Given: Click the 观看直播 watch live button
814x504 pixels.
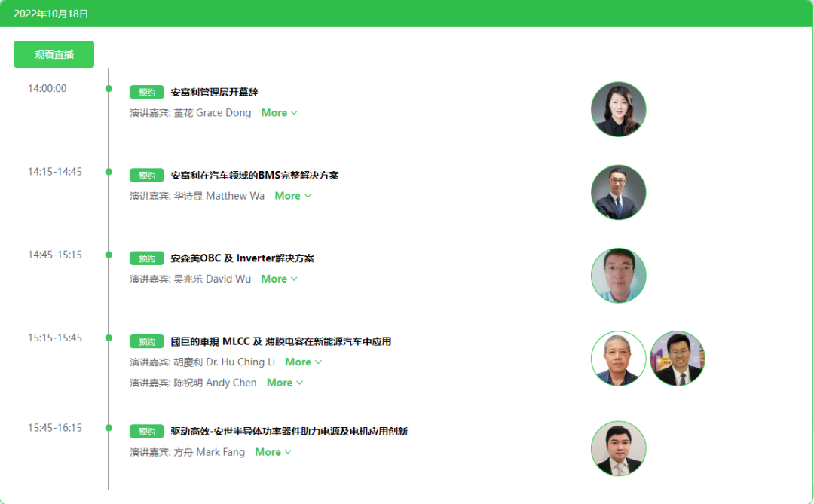Looking at the screenshot, I should 54,54.
